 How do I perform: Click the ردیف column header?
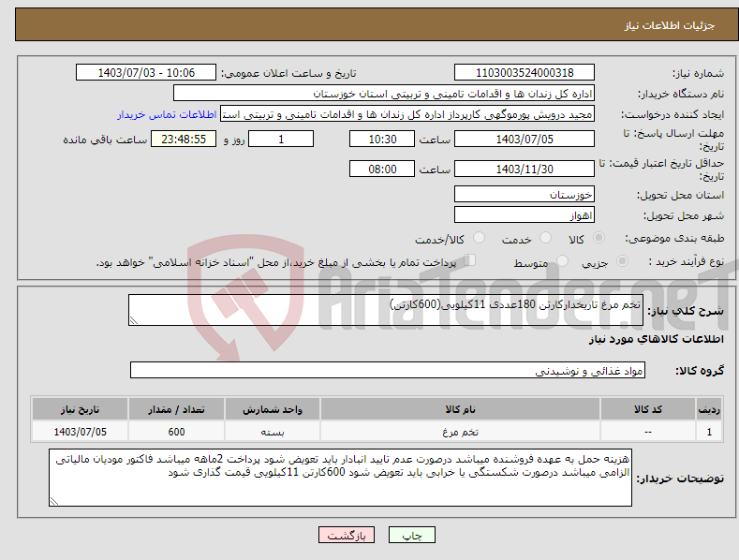(x=709, y=409)
